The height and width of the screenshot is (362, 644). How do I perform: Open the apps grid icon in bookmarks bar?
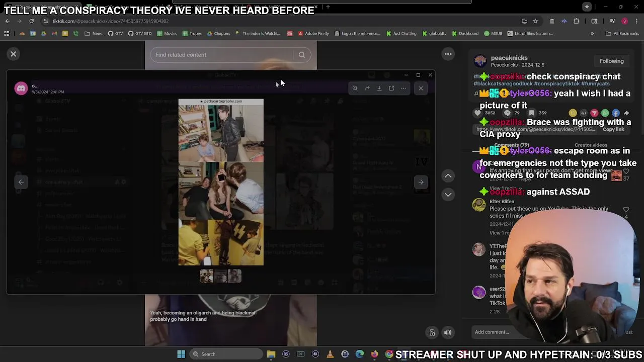click(x=7, y=34)
